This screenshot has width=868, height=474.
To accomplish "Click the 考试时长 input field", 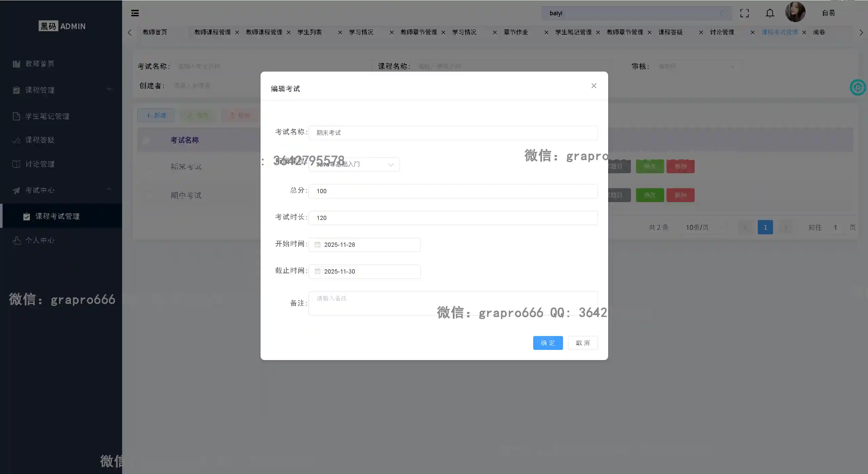I will [x=453, y=218].
